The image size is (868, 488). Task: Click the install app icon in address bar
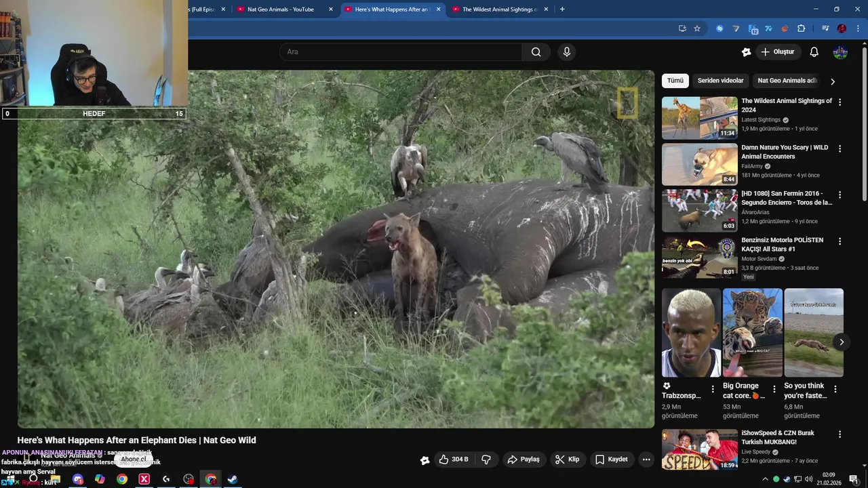(682, 28)
